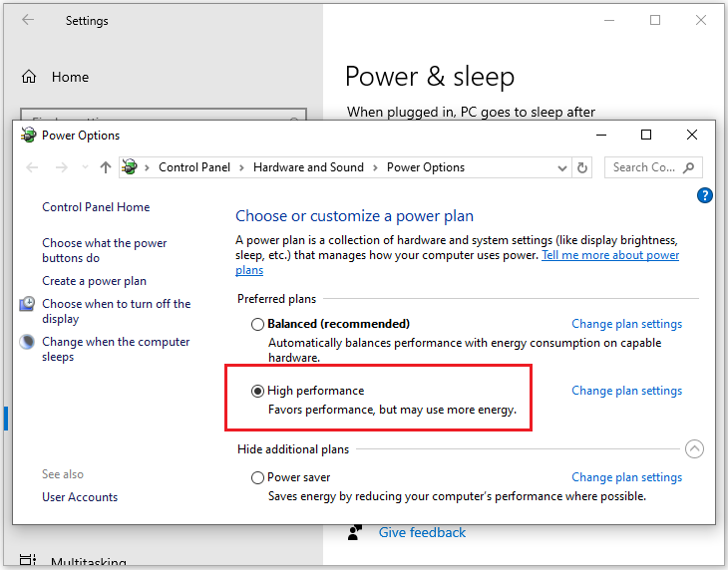Click the Search Control Panel field
Image resolution: width=728 pixels, height=570 pixels.
tap(653, 167)
